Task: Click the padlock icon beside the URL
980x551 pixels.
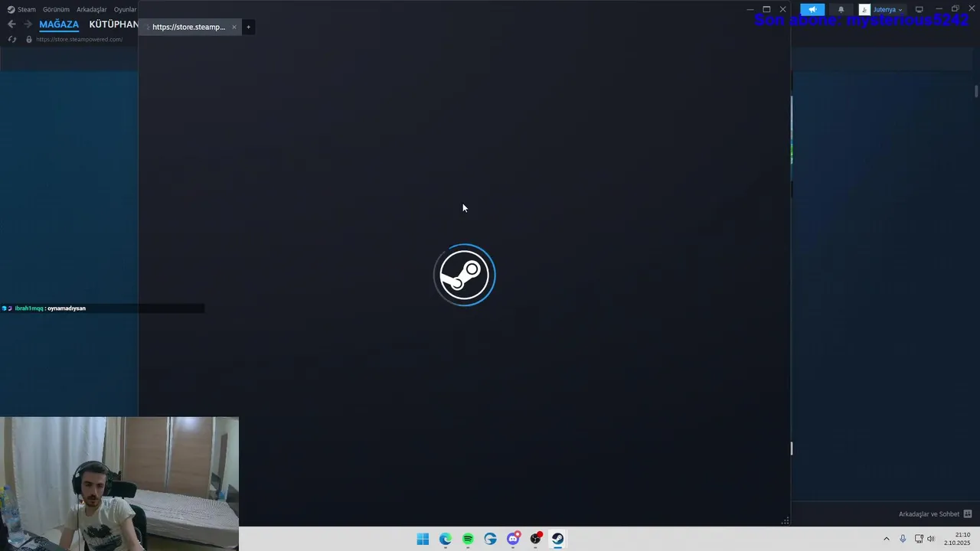Action: point(29,39)
